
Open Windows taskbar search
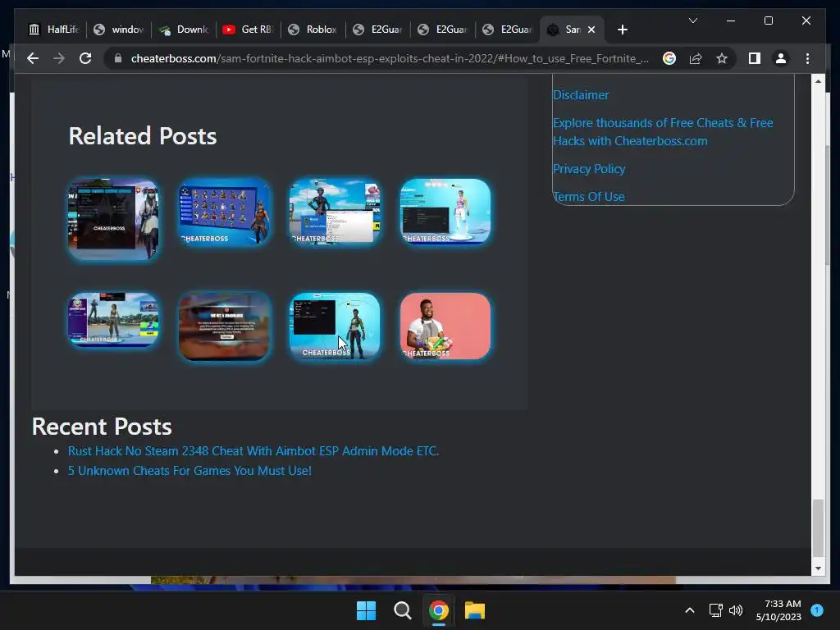tap(402, 610)
